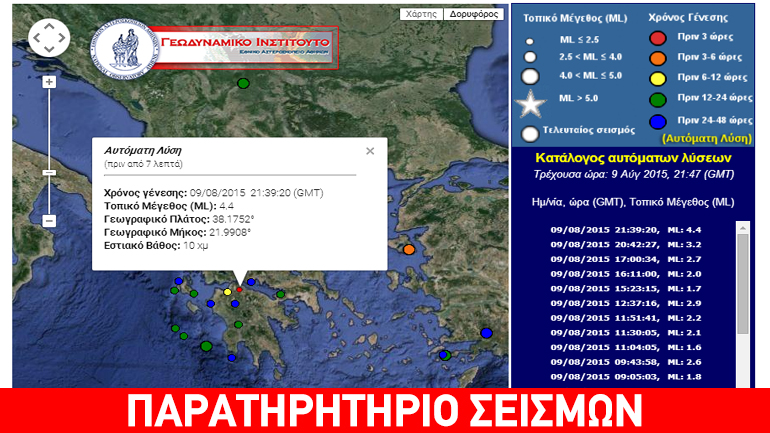Select the orange earthquake marker in the Aegean

[x=409, y=250]
